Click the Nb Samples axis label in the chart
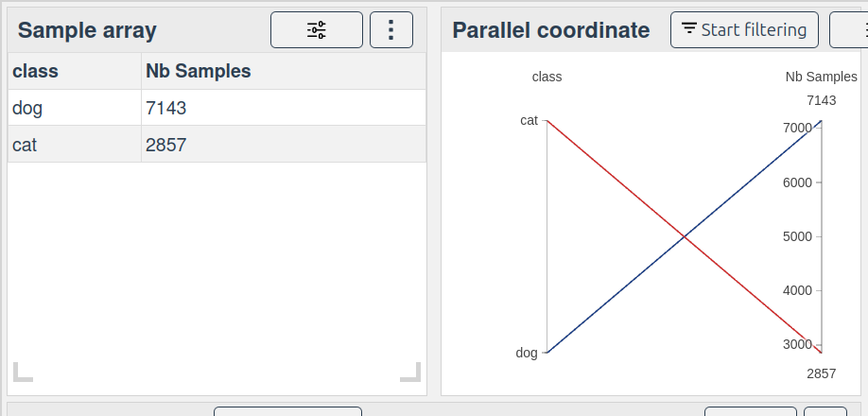This screenshot has width=868, height=416. (x=822, y=77)
